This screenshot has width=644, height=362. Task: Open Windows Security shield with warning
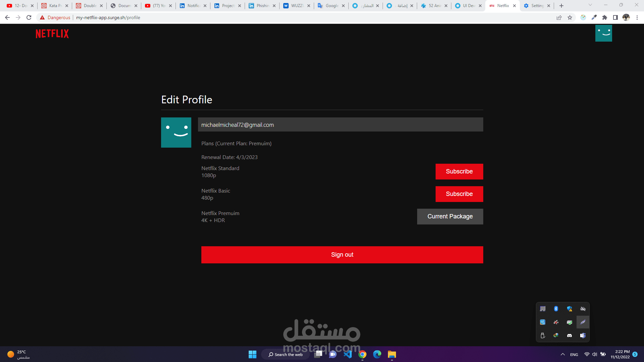pyautogui.click(x=569, y=309)
